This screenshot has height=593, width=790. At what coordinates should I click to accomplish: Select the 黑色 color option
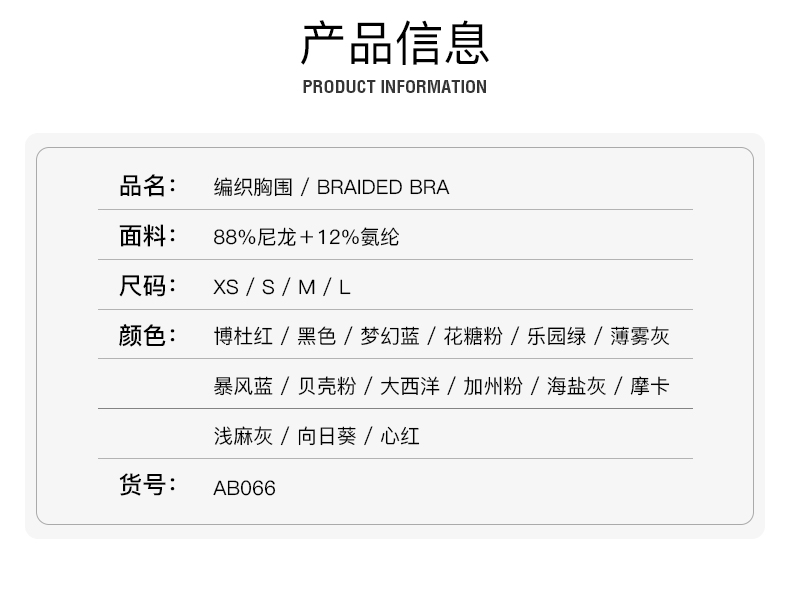pyautogui.click(x=316, y=337)
